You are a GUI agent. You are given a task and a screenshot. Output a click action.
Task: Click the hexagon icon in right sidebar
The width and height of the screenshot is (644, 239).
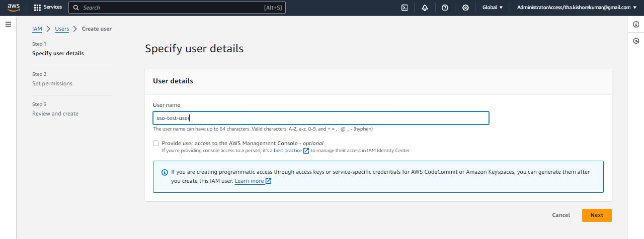point(636,41)
